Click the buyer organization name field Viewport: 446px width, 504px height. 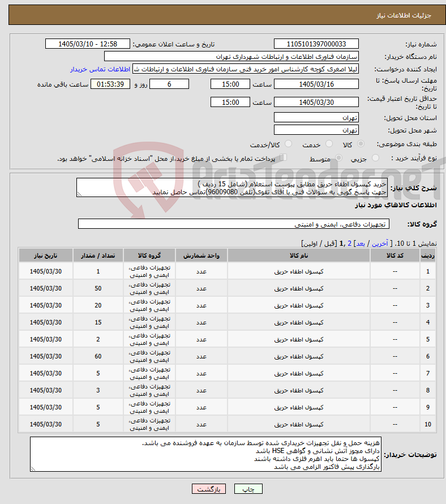tap(231, 57)
